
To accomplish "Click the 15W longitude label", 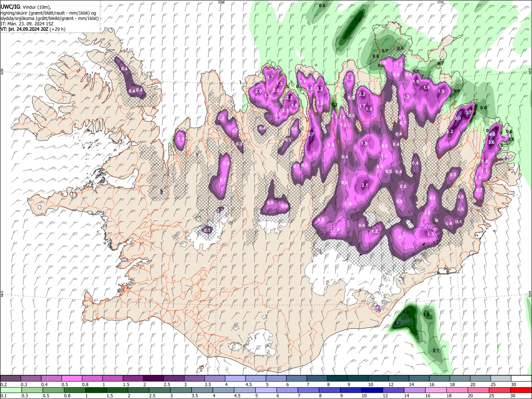I will tap(440, 2).
